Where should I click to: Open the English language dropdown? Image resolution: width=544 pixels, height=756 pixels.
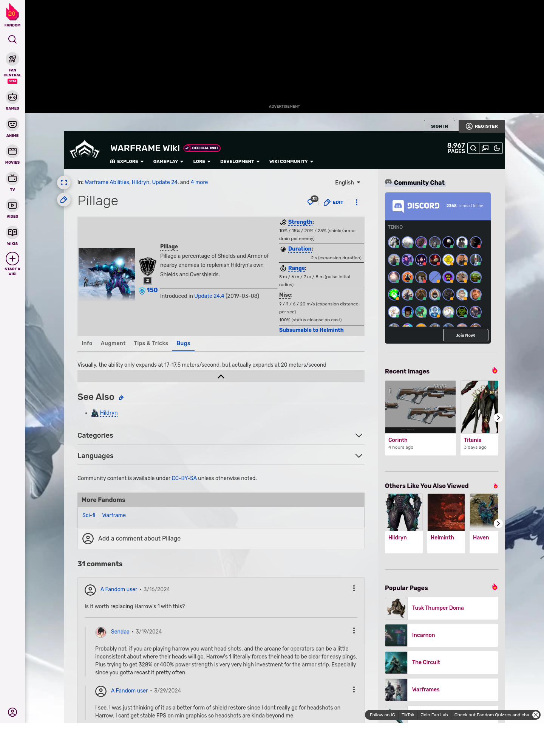click(x=348, y=183)
